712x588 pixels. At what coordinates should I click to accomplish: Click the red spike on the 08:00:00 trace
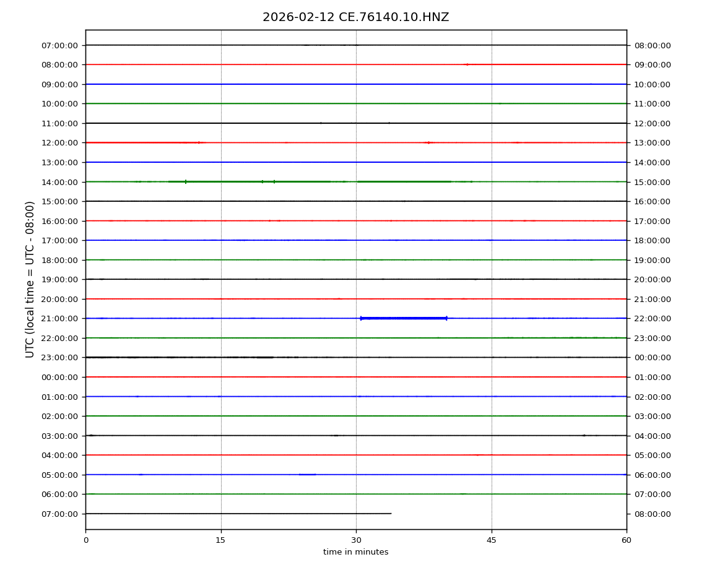(x=467, y=64)
